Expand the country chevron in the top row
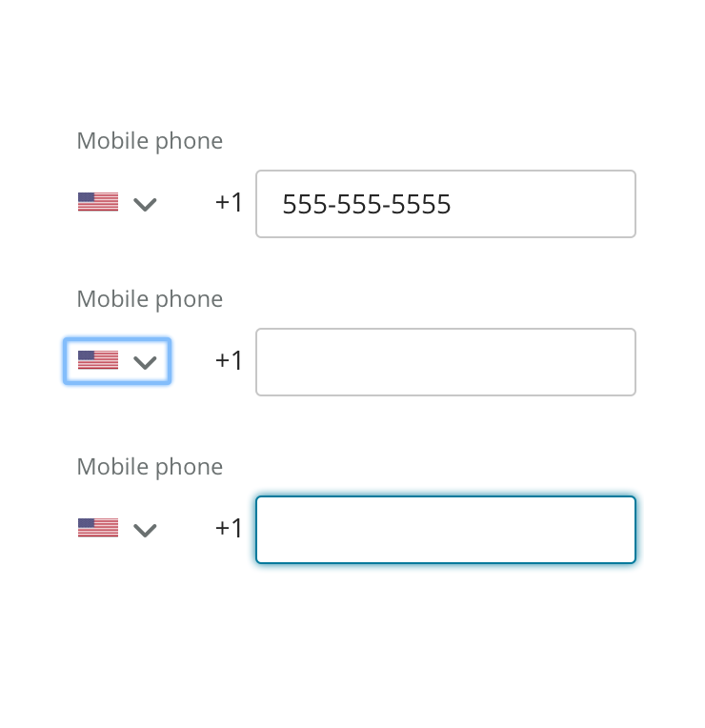 pos(145,204)
